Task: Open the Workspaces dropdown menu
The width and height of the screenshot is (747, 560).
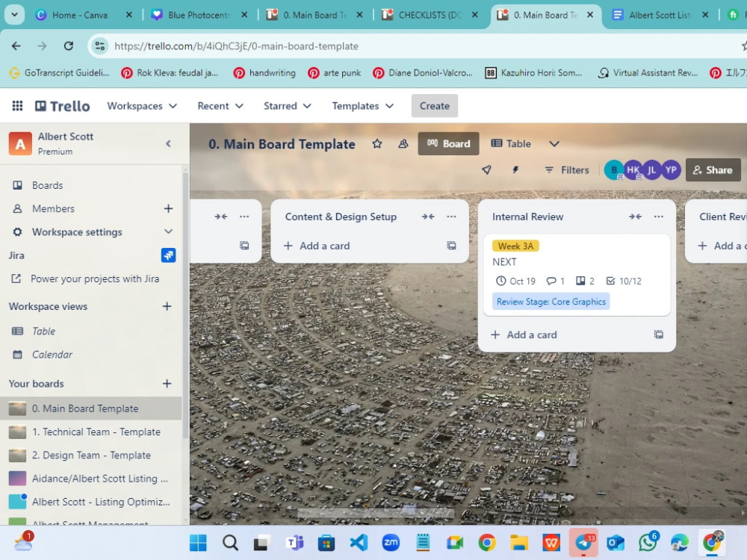Action: point(142,106)
